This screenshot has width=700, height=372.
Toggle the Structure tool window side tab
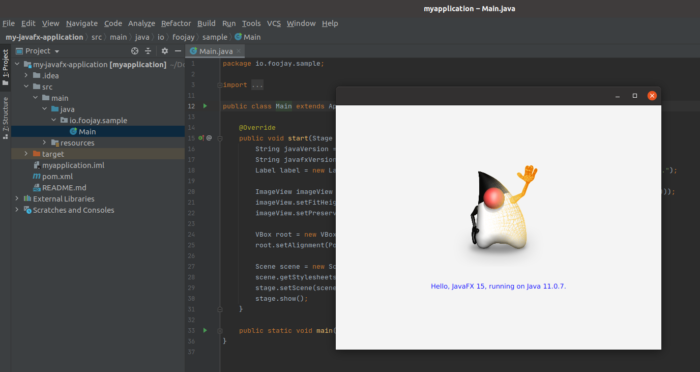(5, 118)
